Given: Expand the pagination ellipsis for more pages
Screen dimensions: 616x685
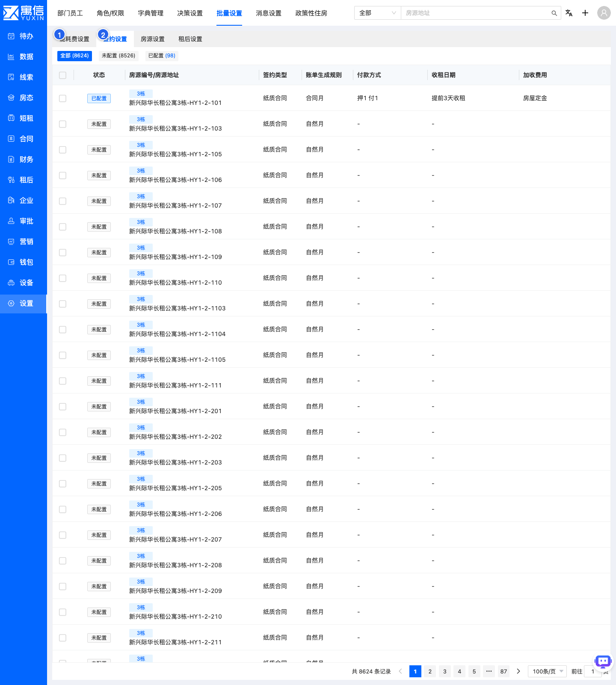Looking at the screenshot, I should point(489,671).
